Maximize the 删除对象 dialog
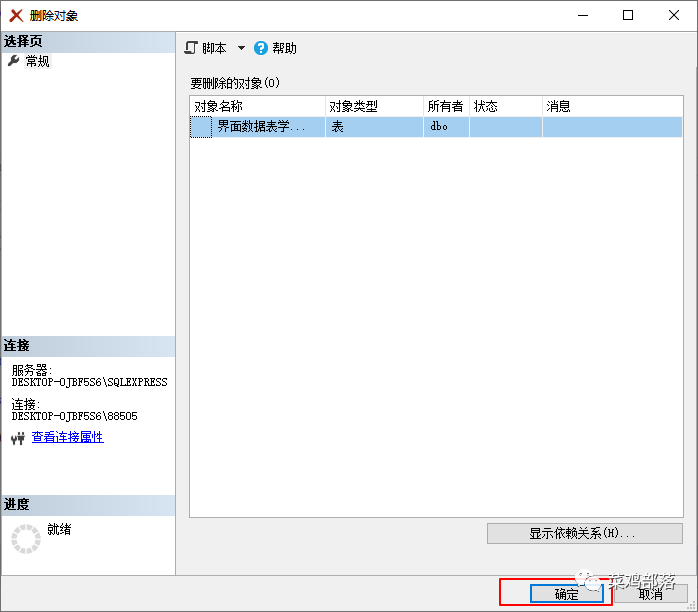The width and height of the screenshot is (698, 612). 628,15
